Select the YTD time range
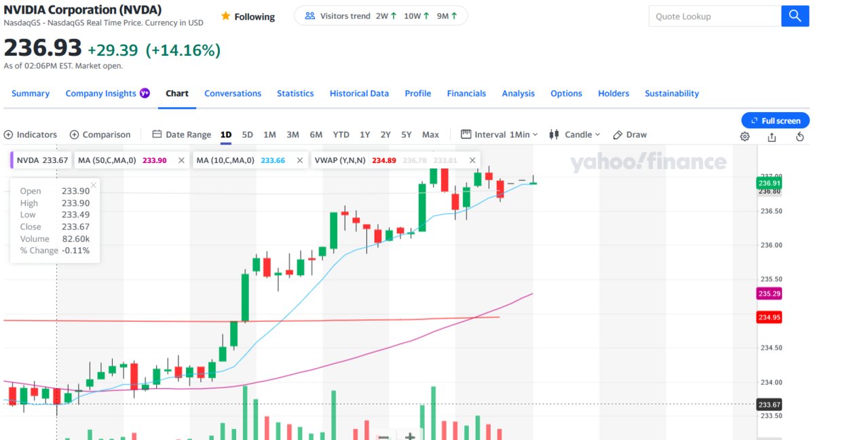 [x=341, y=134]
